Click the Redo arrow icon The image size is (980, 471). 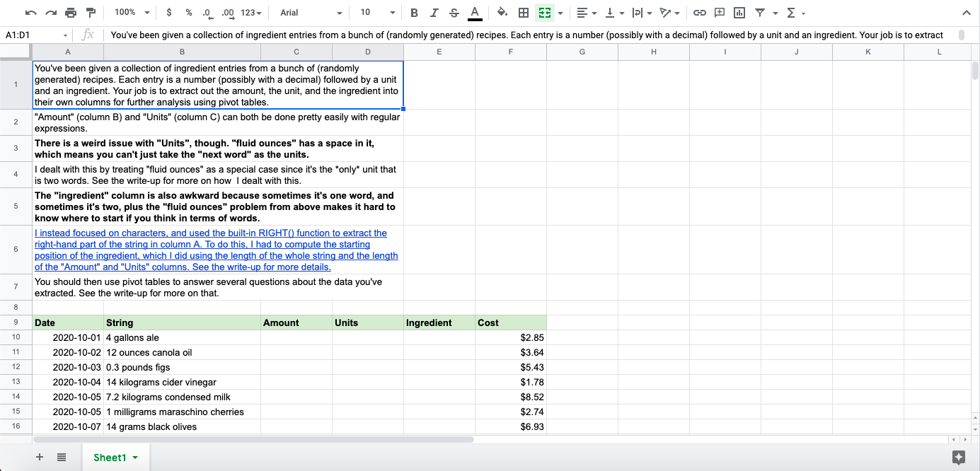[50, 13]
